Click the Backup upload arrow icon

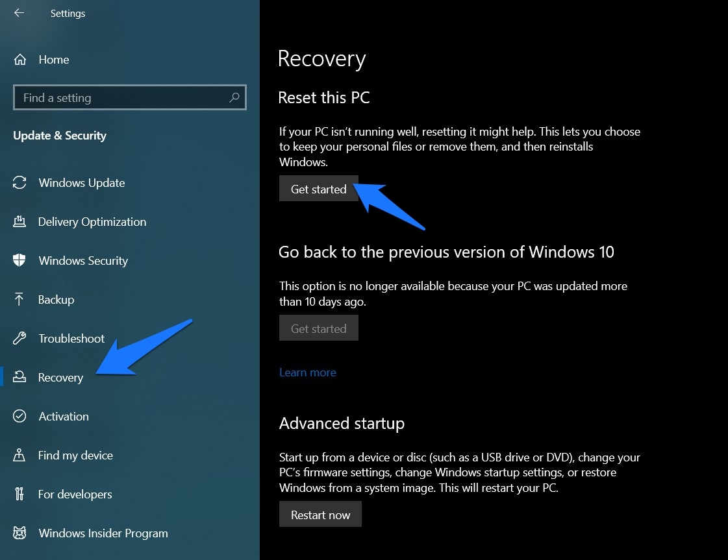pyautogui.click(x=19, y=300)
